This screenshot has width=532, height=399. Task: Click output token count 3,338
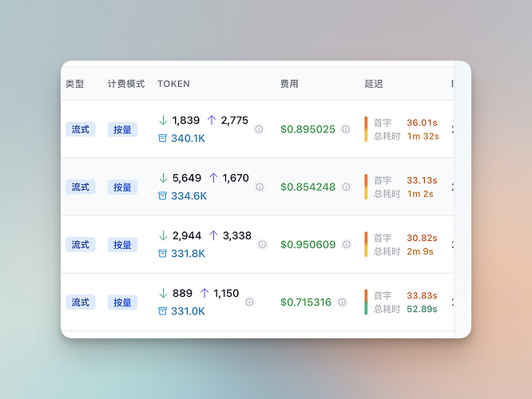pos(236,235)
